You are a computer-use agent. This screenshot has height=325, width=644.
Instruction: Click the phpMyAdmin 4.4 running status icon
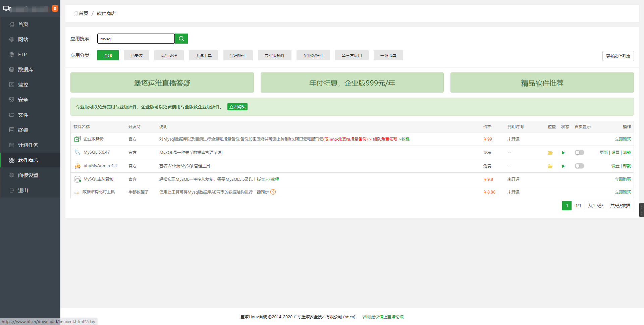563,166
